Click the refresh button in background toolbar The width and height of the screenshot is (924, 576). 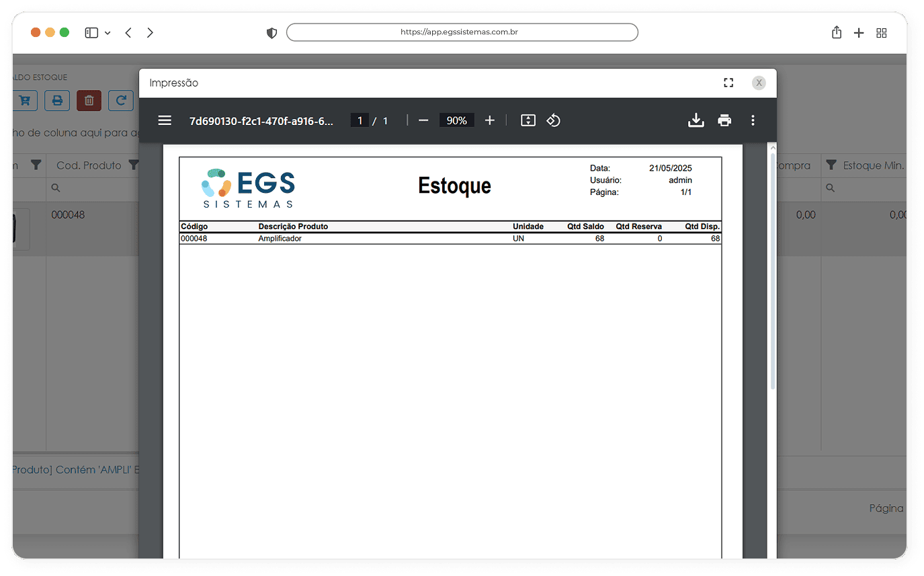tap(121, 101)
